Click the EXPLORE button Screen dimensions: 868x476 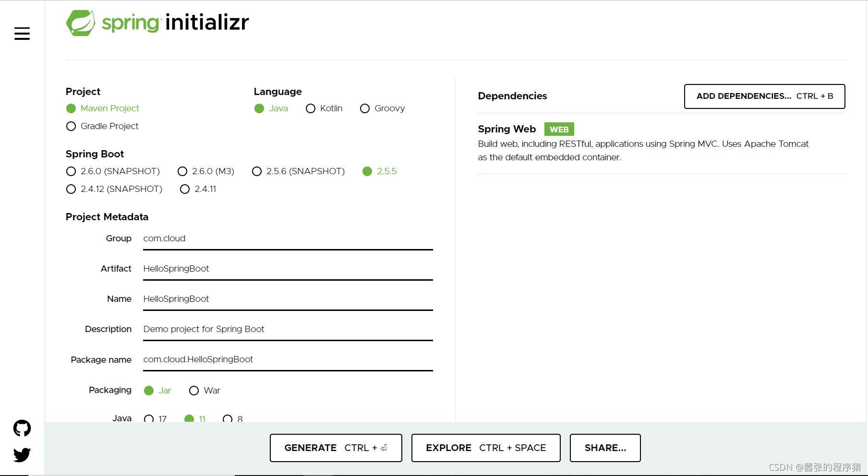486,448
